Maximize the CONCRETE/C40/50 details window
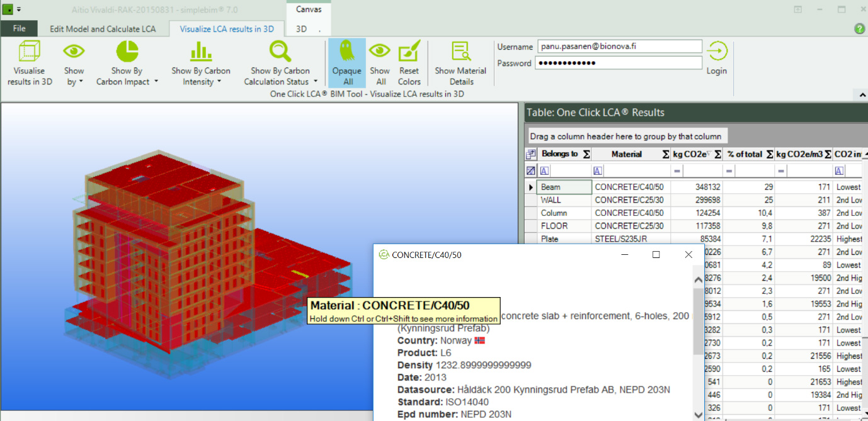 (656, 255)
